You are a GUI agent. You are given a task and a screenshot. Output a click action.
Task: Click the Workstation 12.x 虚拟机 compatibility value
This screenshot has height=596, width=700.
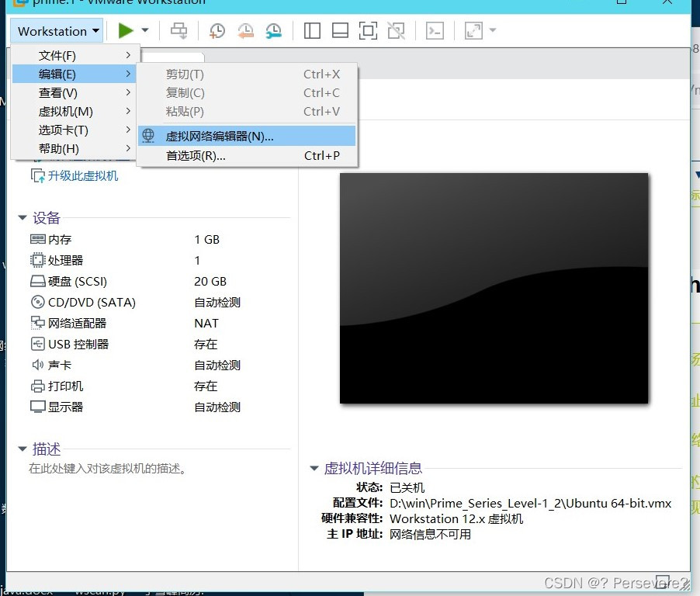coord(456,518)
